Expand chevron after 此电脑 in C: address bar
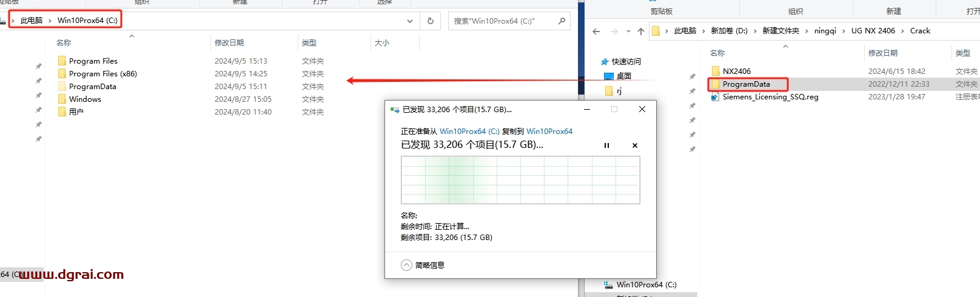The height and width of the screenshot is (297, 980). pyautogui.click(x=50, y=21)
